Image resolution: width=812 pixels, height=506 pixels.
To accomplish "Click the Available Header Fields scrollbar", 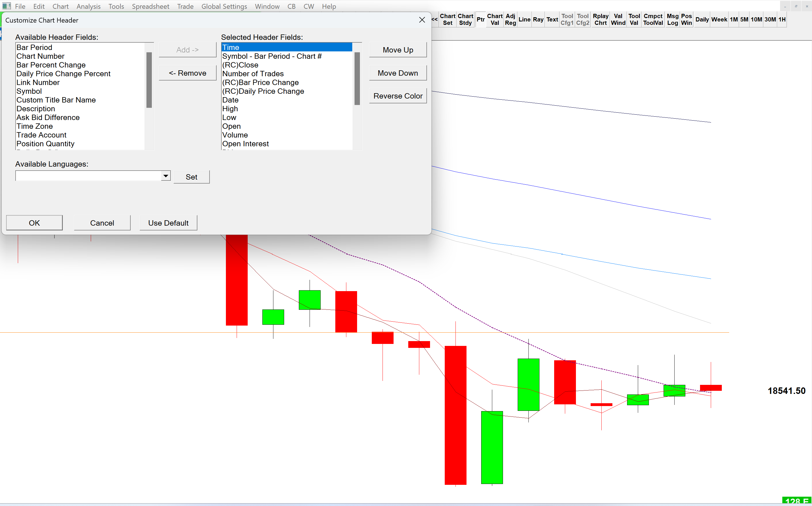I will pos(149,80).
